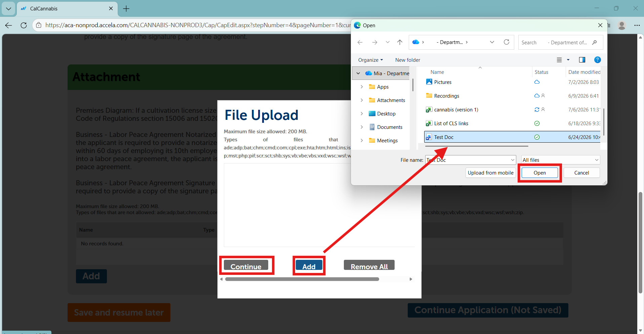Sort files by the Status column header
The image size is (644, 334).
tap(541, 72)
